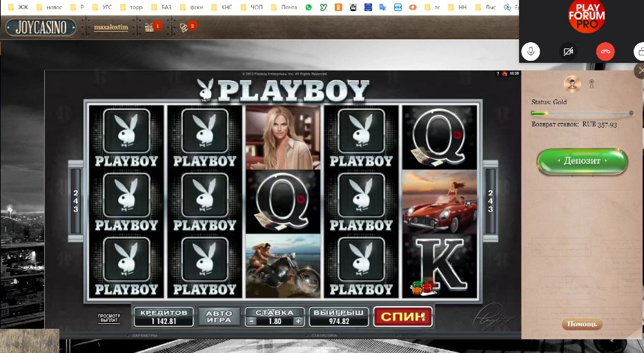Increase the Ставка bet with plus

[298, 321]
